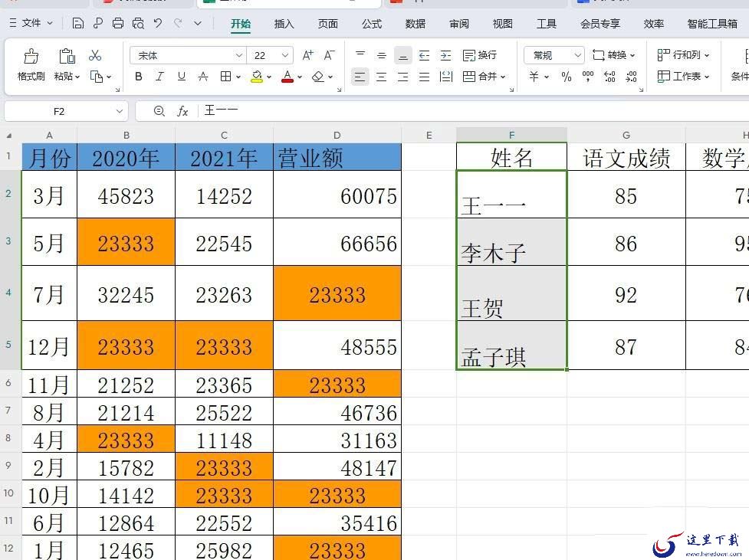
Task: Click the Increase font size icon
Action: coord(307,55)
